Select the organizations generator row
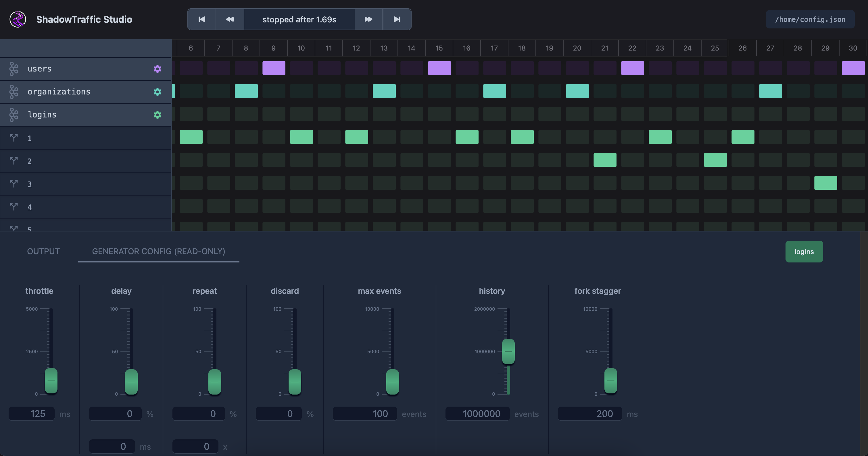Image resolution: width=868 pixels, height=456 pixels. (x=86, y=92)
